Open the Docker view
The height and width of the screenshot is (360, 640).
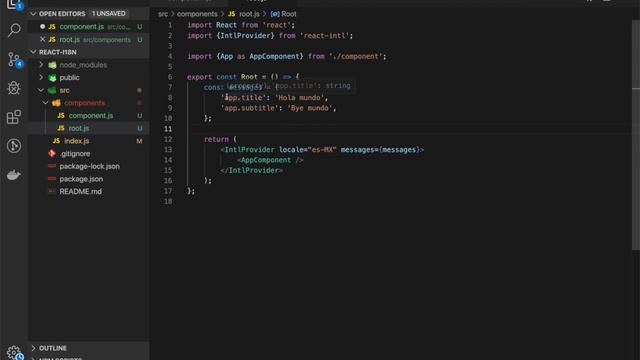[x=14, y=175]
